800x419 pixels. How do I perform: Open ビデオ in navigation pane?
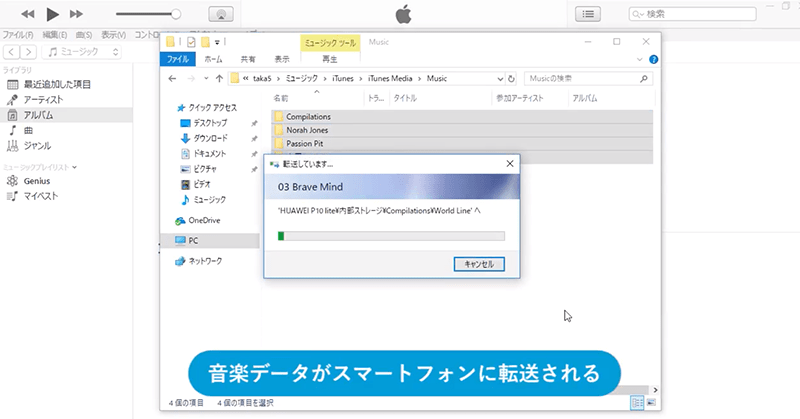tap(196, 184)
